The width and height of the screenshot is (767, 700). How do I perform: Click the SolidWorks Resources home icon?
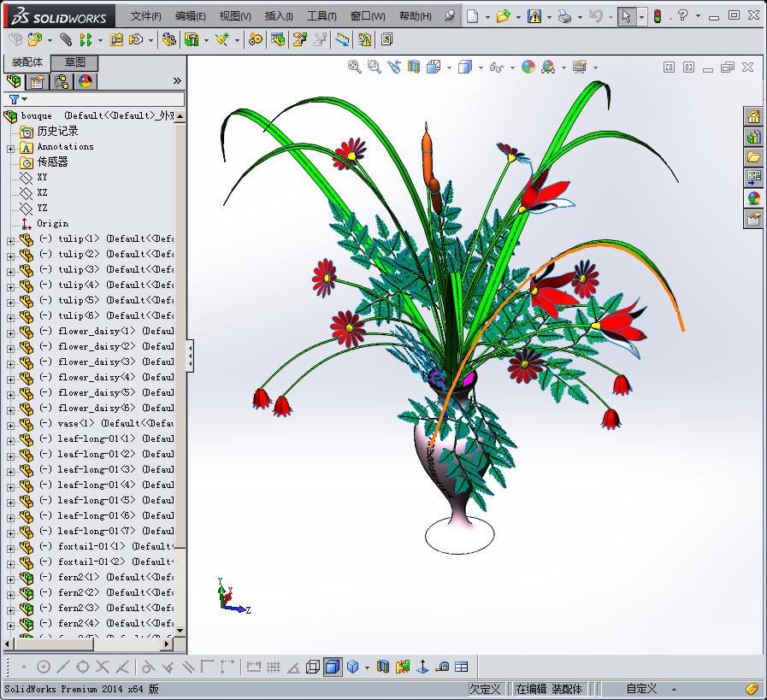point(753,117)
